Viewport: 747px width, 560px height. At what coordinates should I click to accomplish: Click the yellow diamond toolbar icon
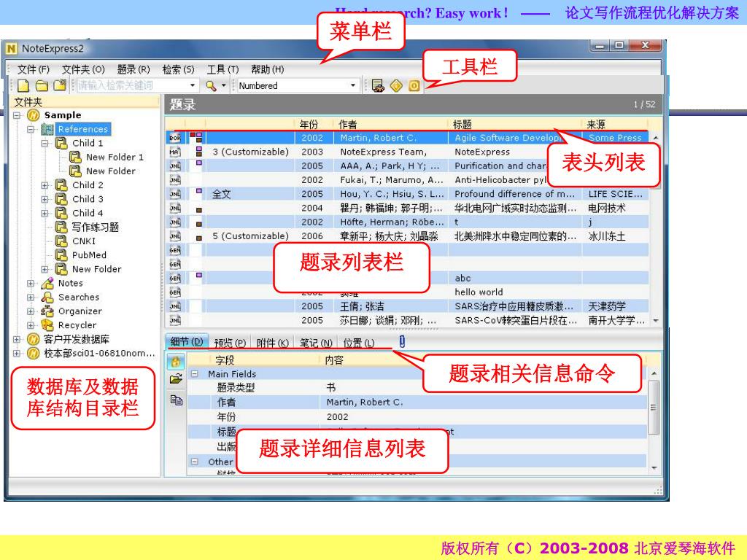point(396,86)
